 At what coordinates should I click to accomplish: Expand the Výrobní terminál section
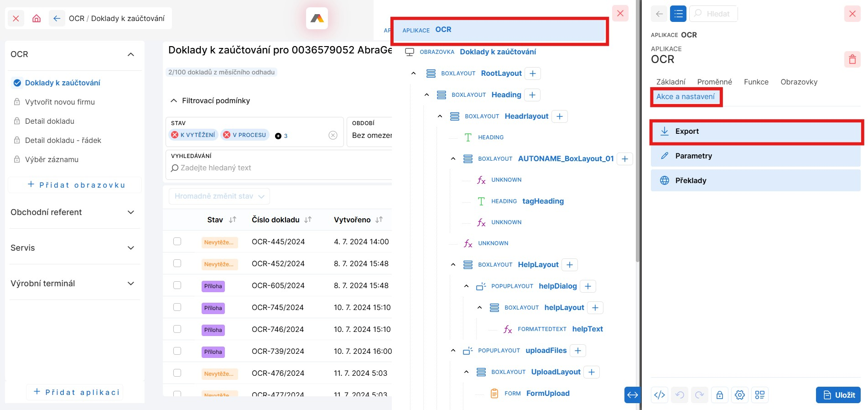point(131,284)
